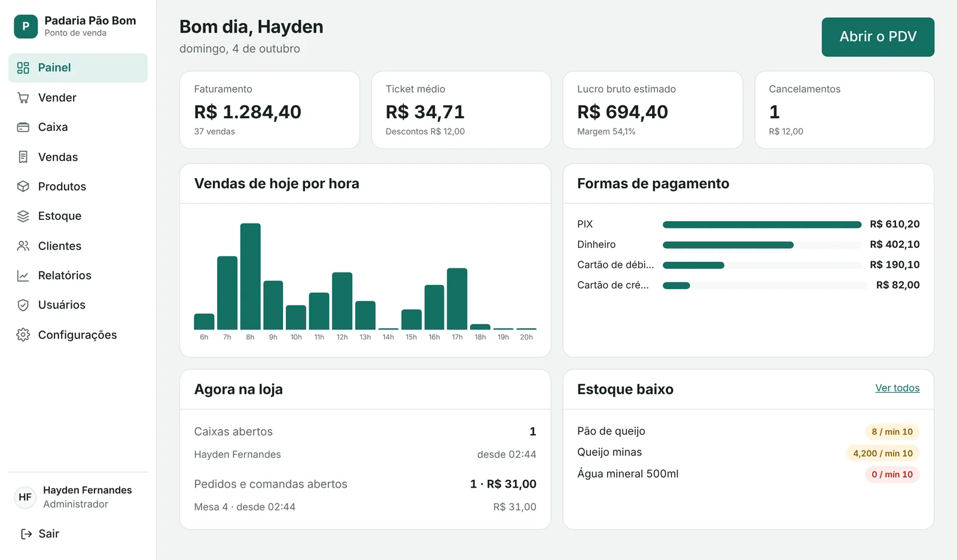
Task: Navigate to Vendas in the sidebar
Action: point(78,157)
